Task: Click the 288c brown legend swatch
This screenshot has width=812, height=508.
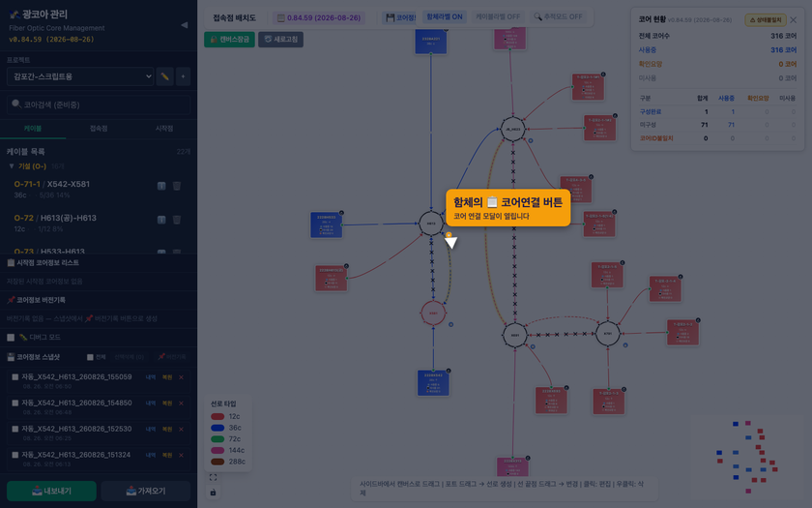Action: point(217,462)
